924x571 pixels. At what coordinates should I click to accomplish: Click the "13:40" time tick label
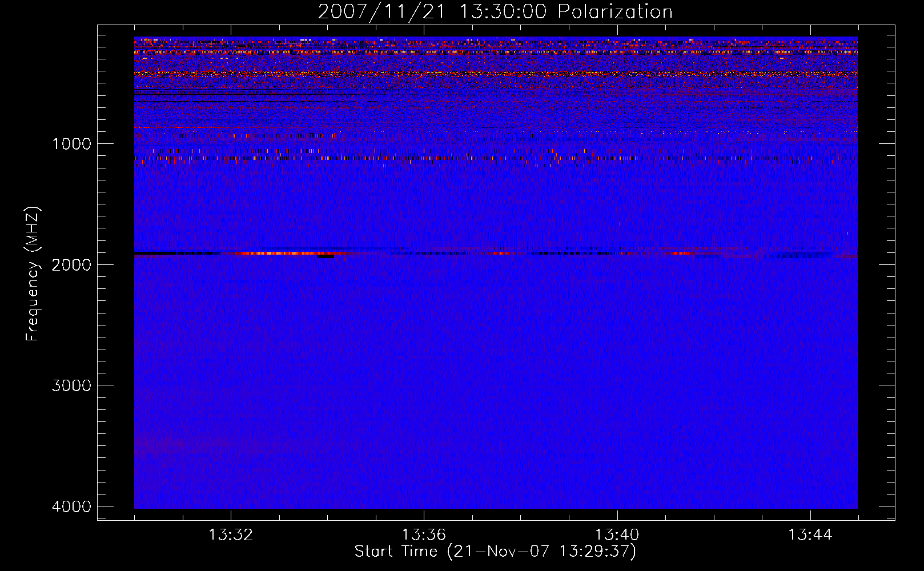(x=617, y=535)
